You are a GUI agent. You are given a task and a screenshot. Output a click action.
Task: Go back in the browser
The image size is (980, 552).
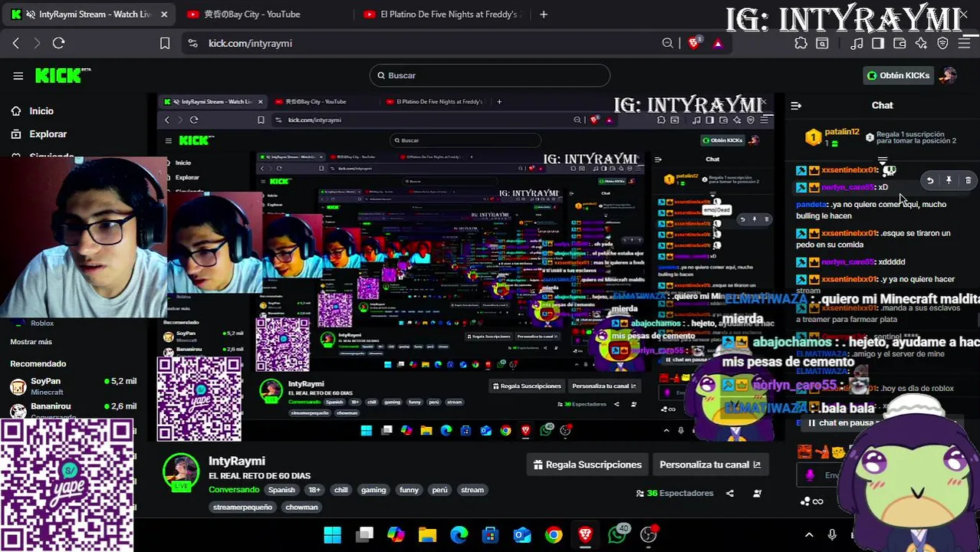(16, 44)
